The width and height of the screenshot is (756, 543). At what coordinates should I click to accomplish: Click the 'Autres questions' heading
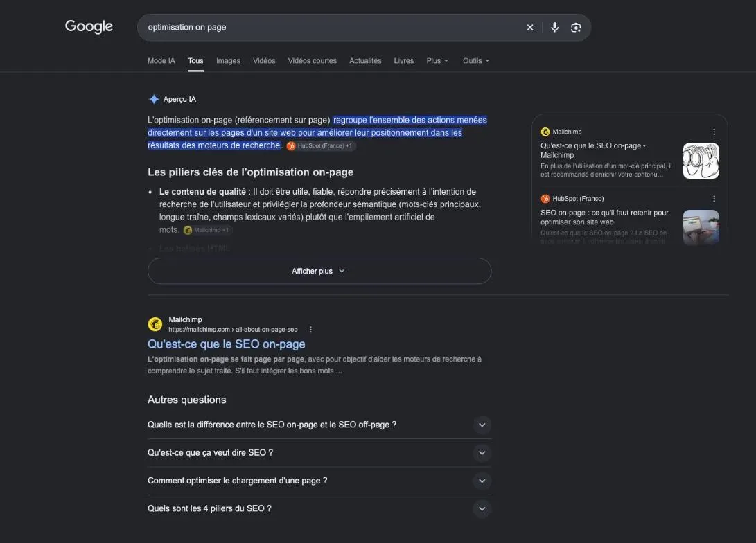(x=186, y=400)
